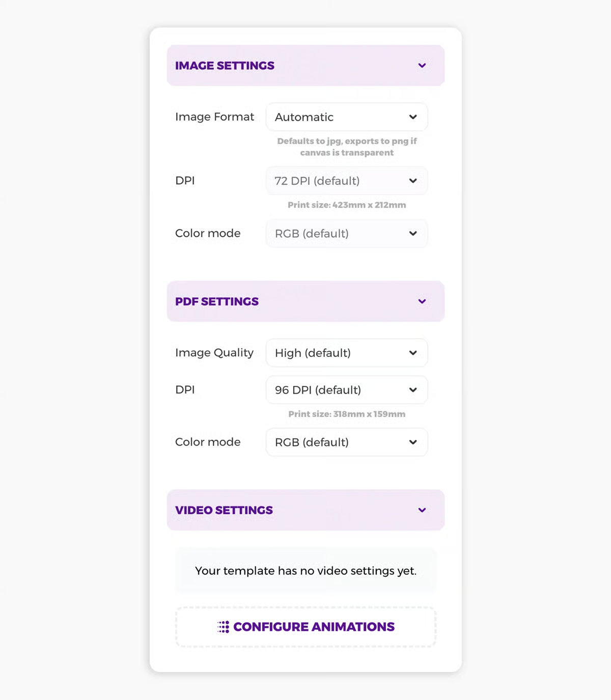The height and width of the screenshot is (700, 611).
Task: Click the PDF Settings header title
Action: 217,301
